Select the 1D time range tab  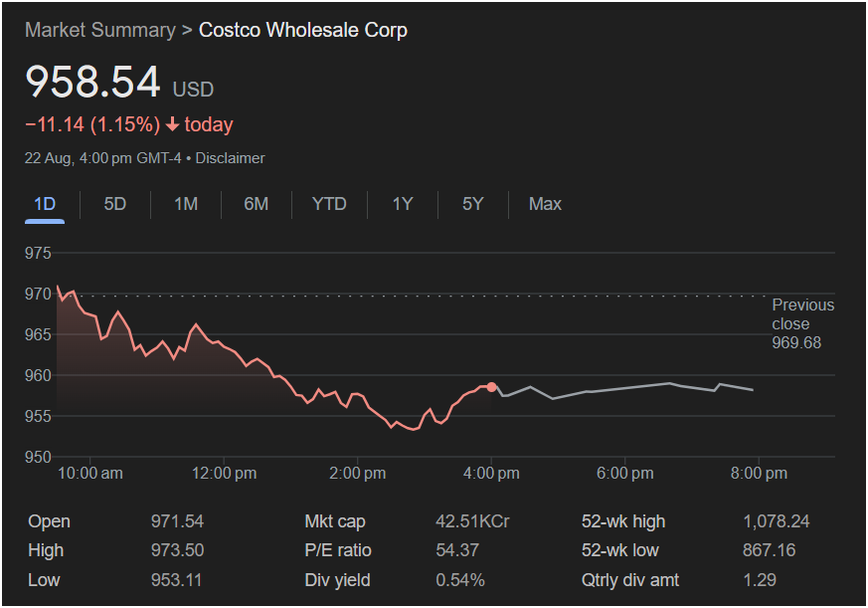(x=45, y=204)
